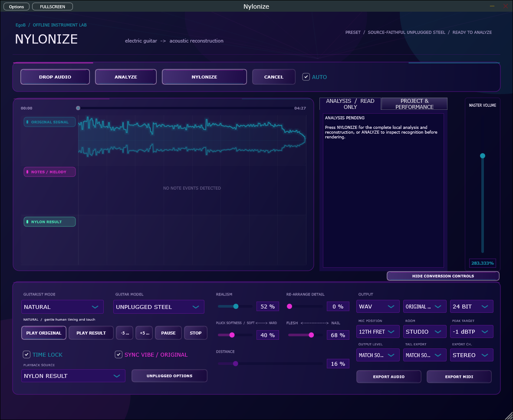Toggle ORIGINAL SIGNAL track label
The height and width of the screenshot is (420, 513).
tap(50, 122)
